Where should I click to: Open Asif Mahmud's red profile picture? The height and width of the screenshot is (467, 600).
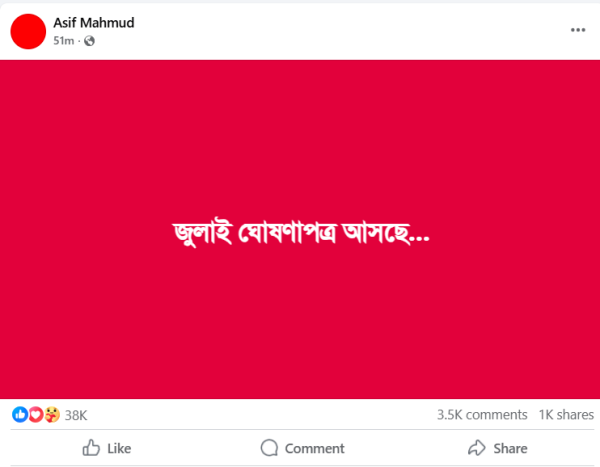[28, 31]
